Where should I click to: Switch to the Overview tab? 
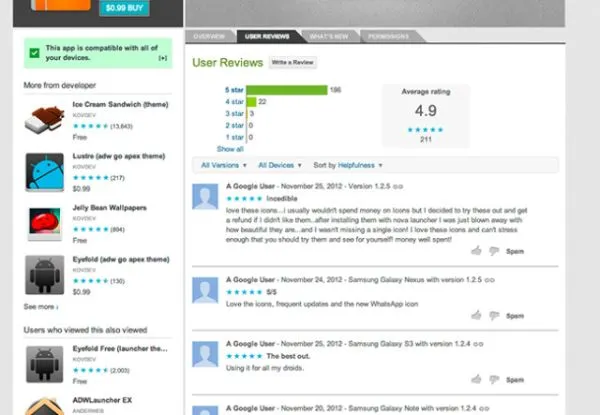tap(210, 36)
